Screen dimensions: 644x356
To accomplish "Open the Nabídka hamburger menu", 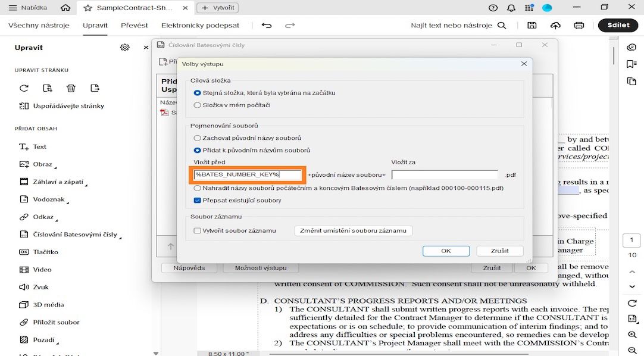I will coord(27,8).
